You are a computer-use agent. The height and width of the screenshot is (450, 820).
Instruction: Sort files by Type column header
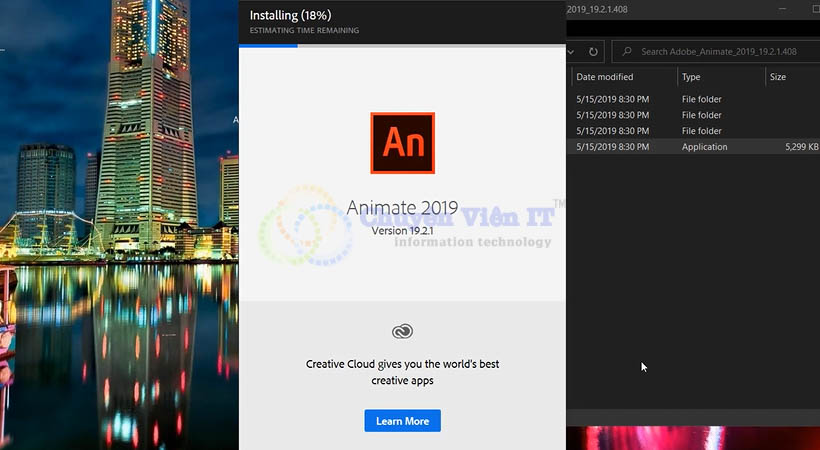(691, 77)
